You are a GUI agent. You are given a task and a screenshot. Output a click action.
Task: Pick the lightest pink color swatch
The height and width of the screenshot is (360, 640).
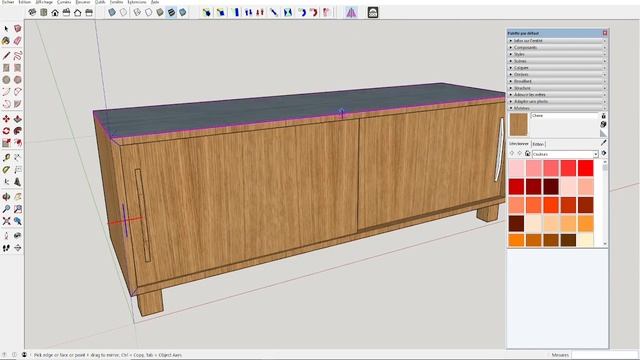516,168
